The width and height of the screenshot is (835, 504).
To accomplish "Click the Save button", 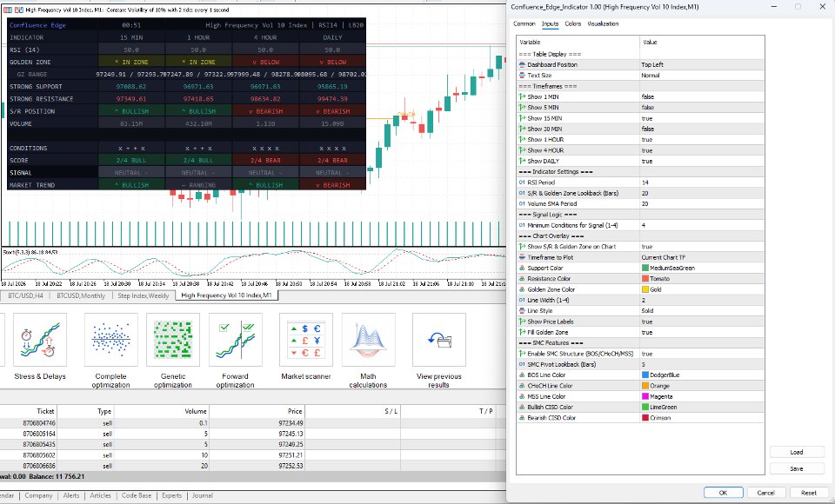I will click(796, 469).
